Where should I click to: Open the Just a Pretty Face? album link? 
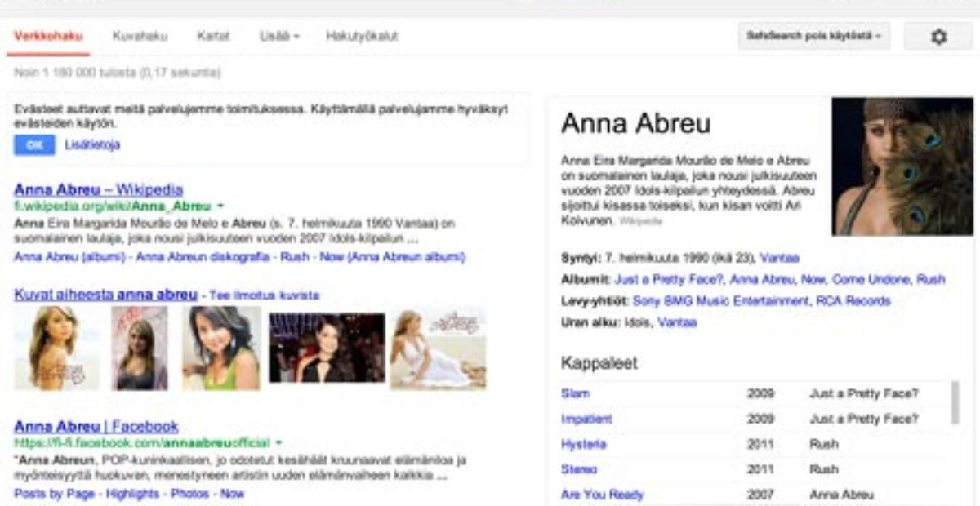pos(669,279)
